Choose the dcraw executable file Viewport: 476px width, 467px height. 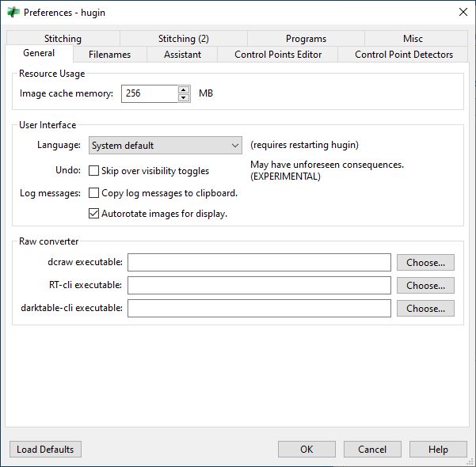click(x=425, y=263)
